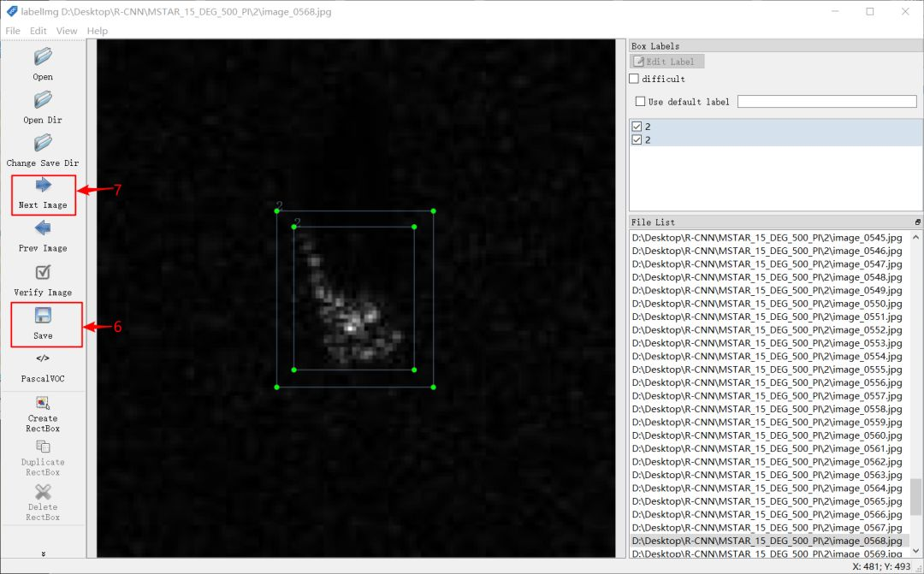Click the Open Dir folder icon
The image size is (924, 574).
(43, 99)
